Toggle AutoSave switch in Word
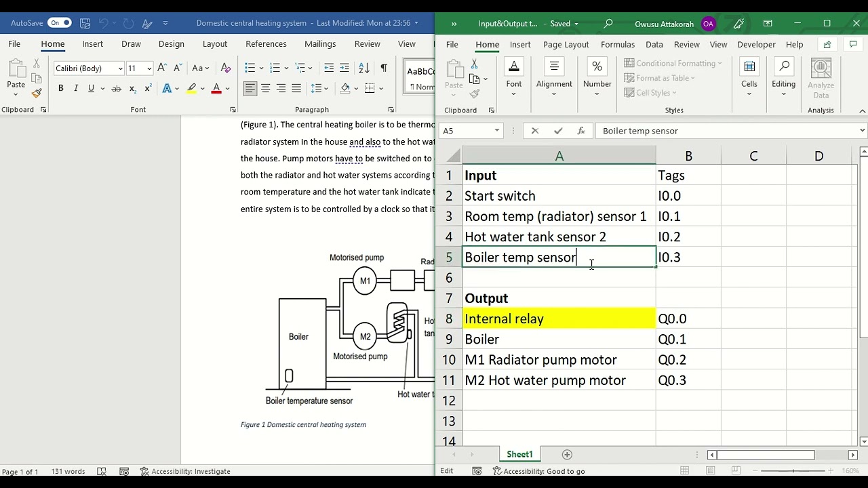Screen dimensions: 868x488 [59, 23]
